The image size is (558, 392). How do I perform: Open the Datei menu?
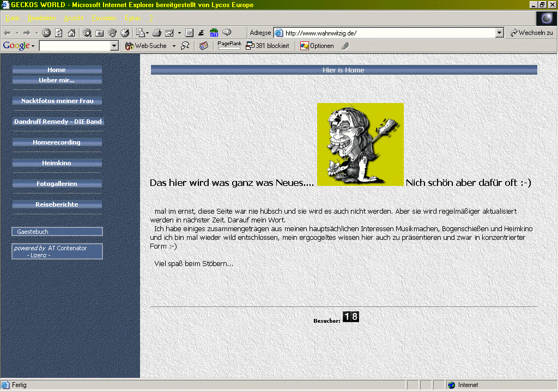(13, 18)
